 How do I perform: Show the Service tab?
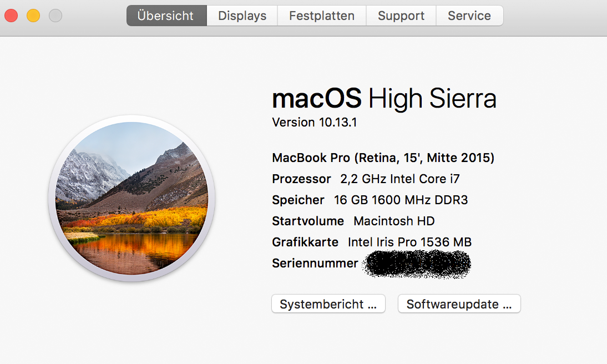point(469,16)
